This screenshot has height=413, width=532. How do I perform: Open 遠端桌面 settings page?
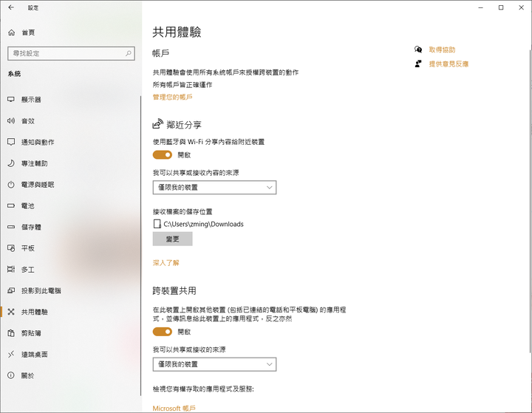coord(71,355)
